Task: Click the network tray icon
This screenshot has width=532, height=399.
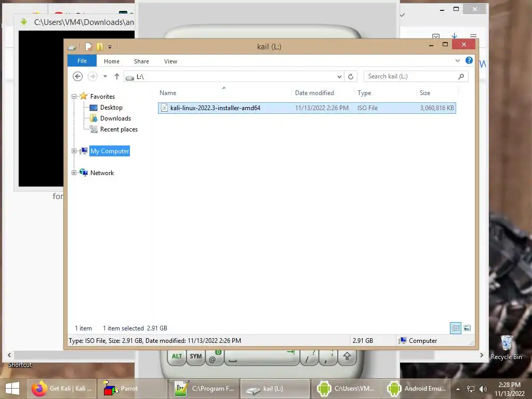Action: (471, 389)
